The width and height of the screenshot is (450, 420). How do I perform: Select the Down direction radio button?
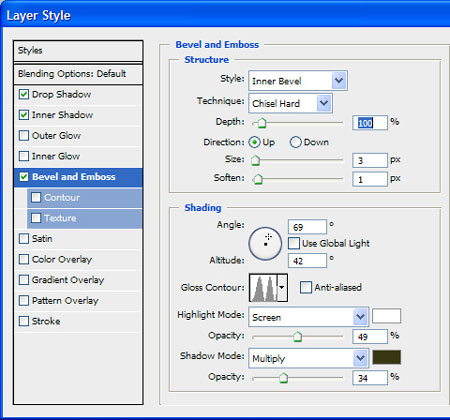tap(295, 142)
